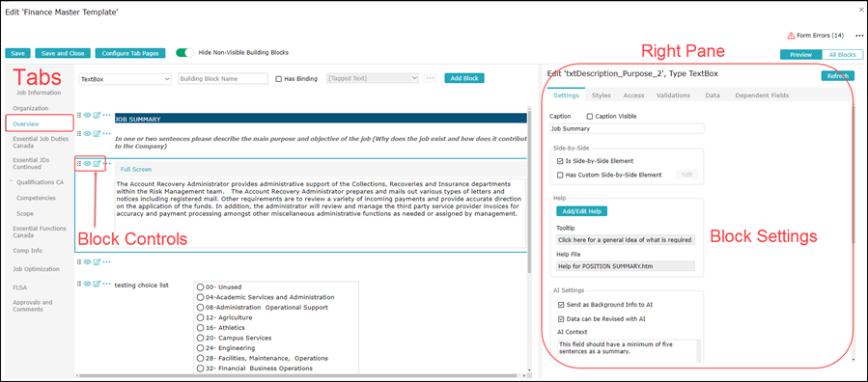Click the Building Block Name field
Image resolution: width=868 pixels, height=382 pixels.
point(223,79)
